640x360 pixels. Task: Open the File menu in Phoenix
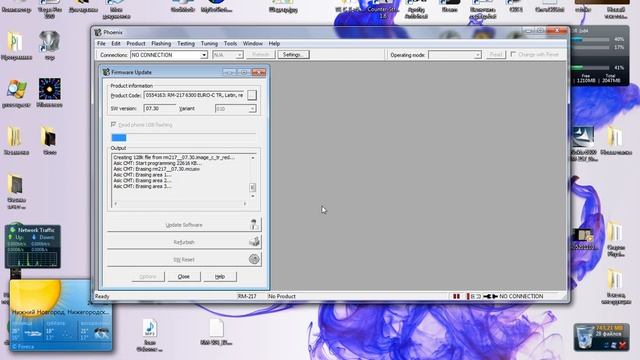101,43
